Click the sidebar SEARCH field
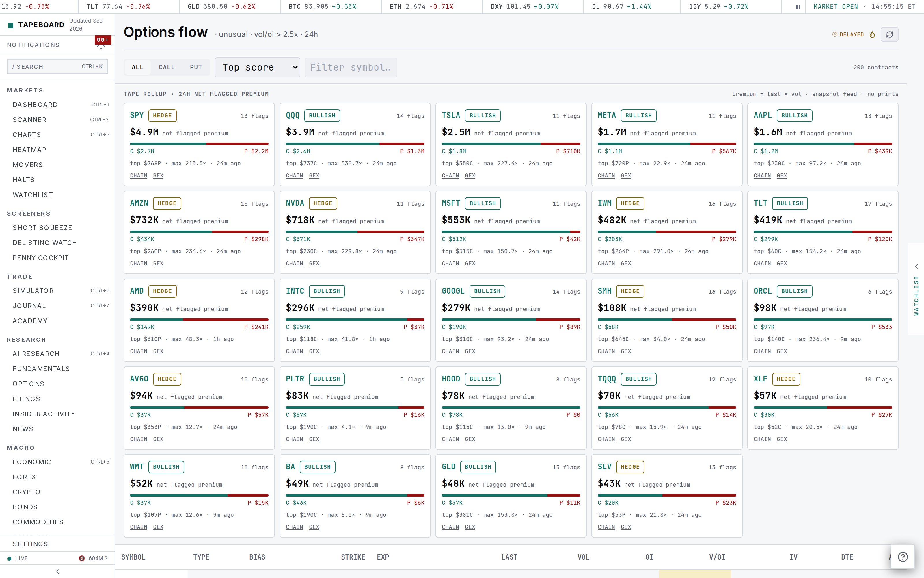 57,66
